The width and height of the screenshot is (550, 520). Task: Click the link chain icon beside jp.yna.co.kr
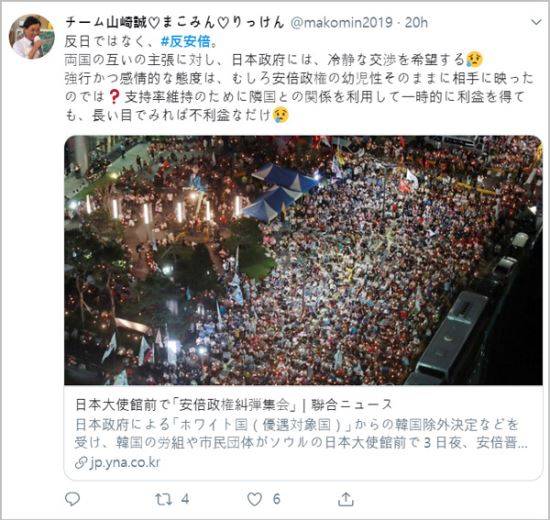click(x=81, y=463)
